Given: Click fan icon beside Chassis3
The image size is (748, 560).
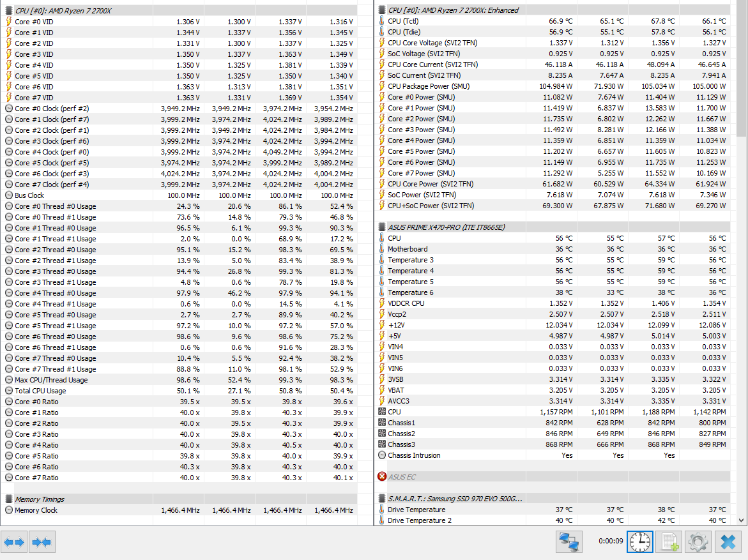Looking at the screenshot, I should (x=381, y=444).
